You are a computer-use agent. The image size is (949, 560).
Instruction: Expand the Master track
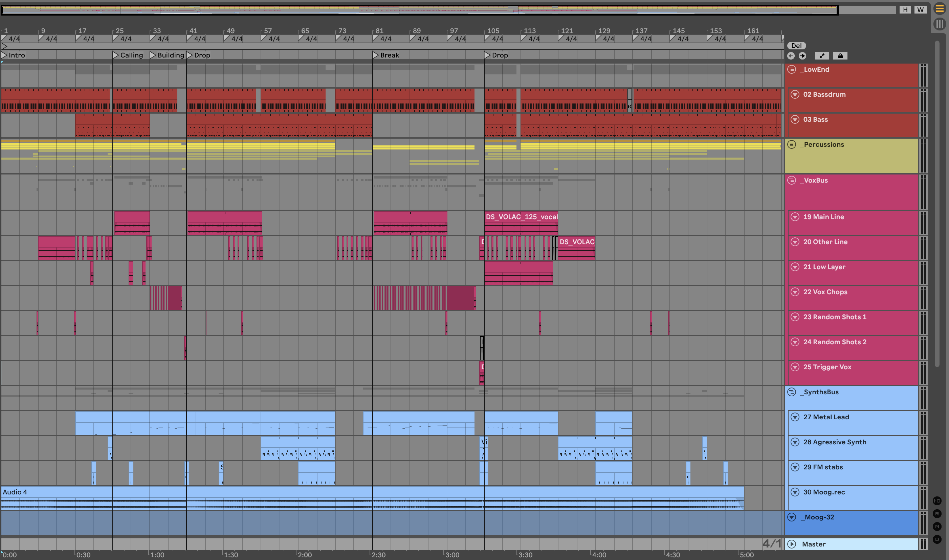[792, 544]
